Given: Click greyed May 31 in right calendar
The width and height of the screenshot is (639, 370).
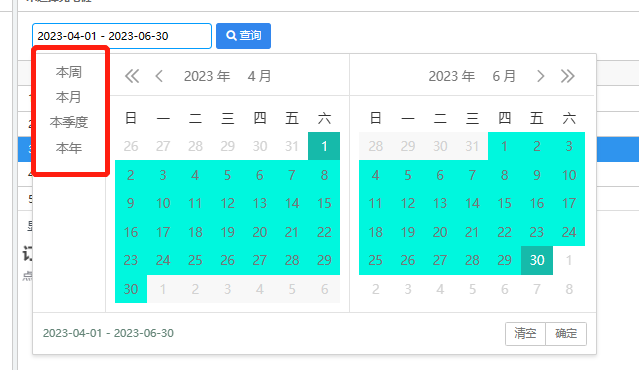Looking at the screenshot, I should [x=472, y=146].
